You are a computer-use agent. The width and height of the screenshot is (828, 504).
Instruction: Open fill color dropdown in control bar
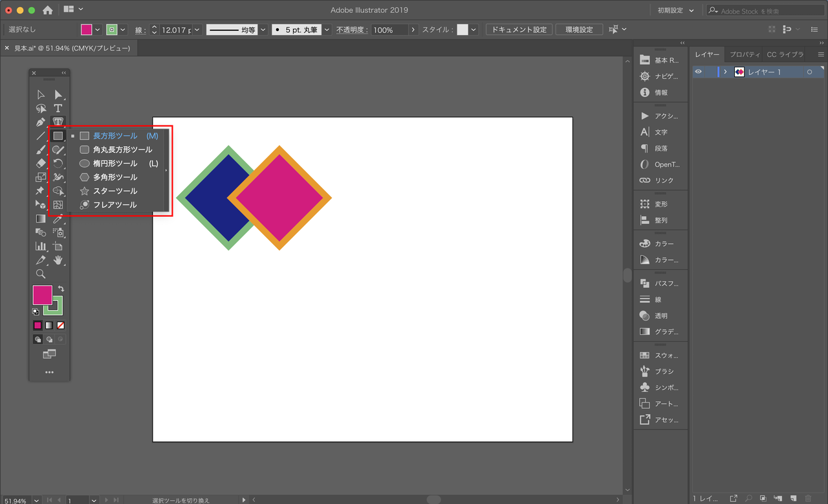tap(98, 30)
